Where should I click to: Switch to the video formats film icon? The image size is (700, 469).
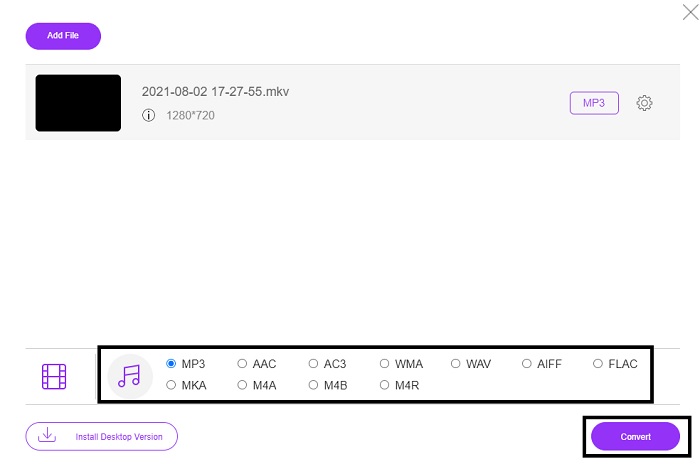(54, 376)
